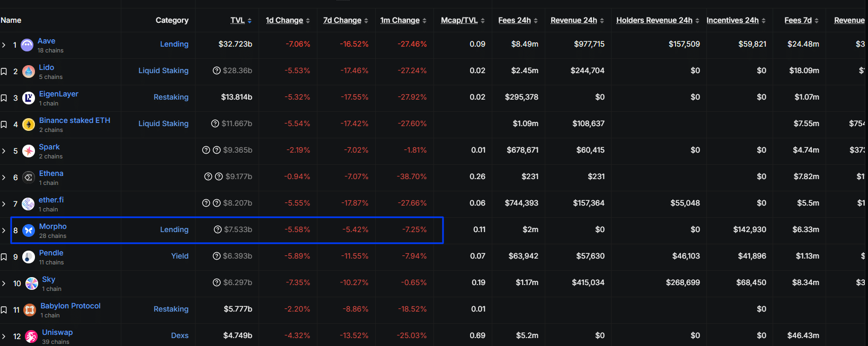Sort by Incentives 24h column
The height and width of the screenshot is (346, 868).
[x=732, y=20]
